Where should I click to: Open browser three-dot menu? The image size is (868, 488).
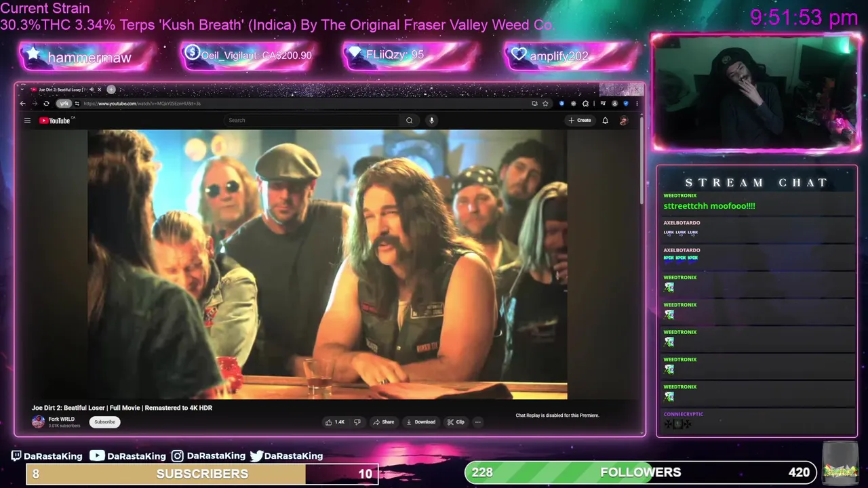pyautogui.click(x=636, y=104)
